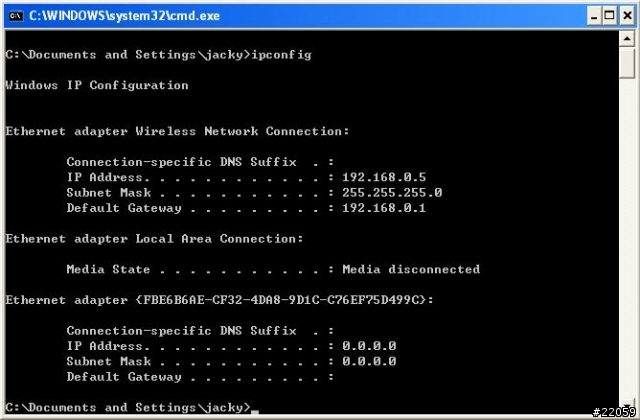Image resolution: width=640 pixels, height=420 pixels.
Task: Click the vertical scrollbar thumb
Action: [x=627, y=63]
